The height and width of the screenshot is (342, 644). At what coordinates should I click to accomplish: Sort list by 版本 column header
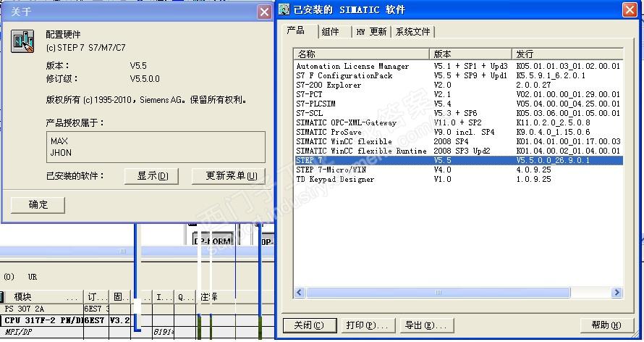470,54
